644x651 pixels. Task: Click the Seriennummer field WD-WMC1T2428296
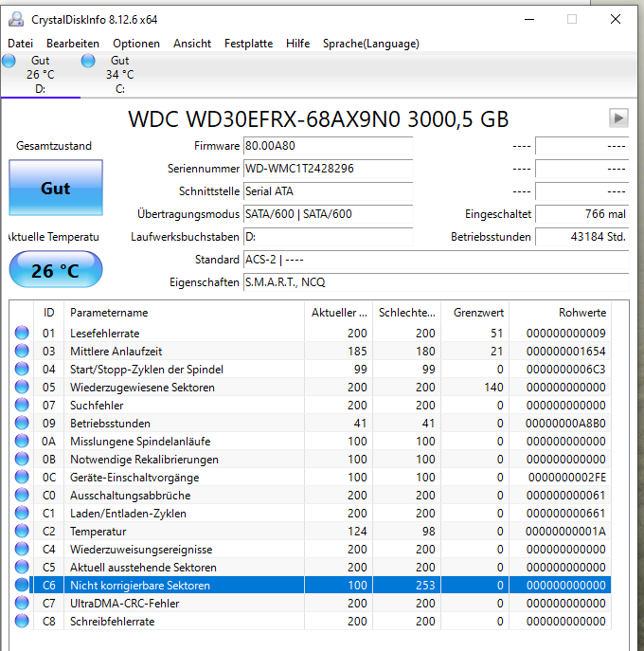click(x=328, y=169)
